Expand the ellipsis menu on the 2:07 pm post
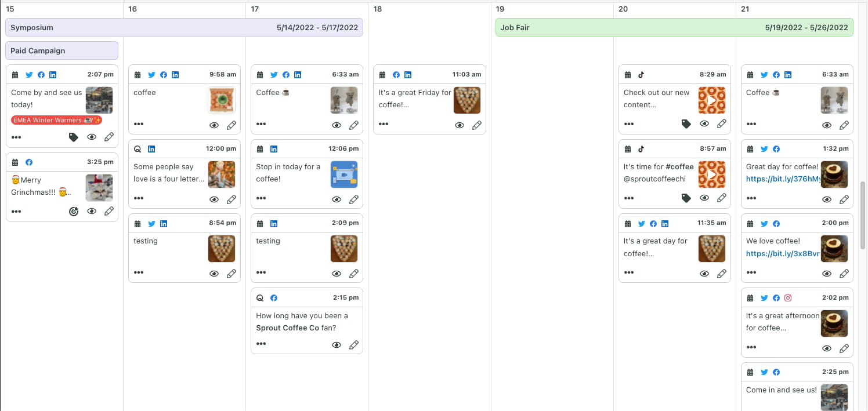Viewport: 868px width, 411px height. [x=16, y=137]
